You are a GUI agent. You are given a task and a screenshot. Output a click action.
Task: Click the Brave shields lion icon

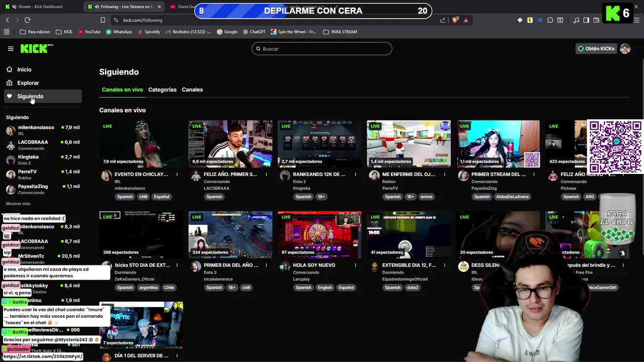point(455,20)
